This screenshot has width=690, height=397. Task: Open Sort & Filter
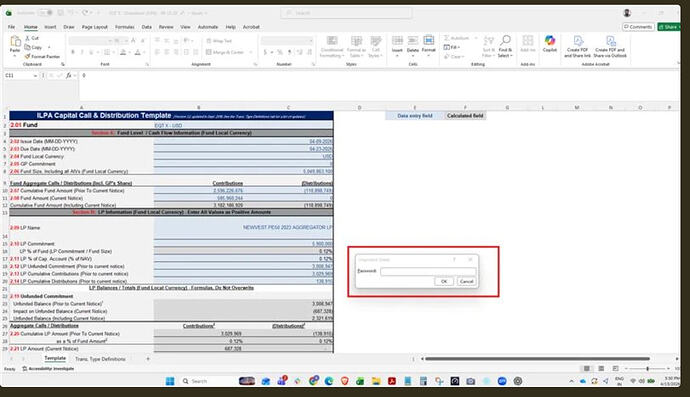pos(488,47)
